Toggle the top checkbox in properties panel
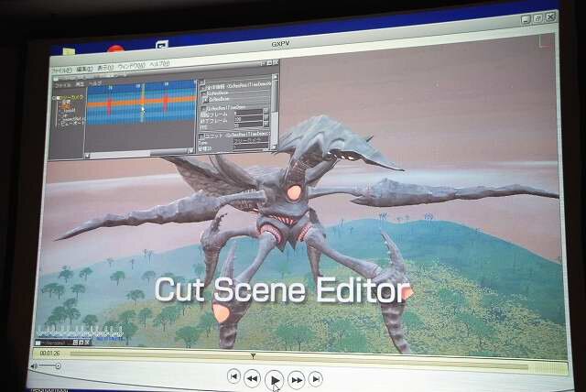586x392 pixels. (201, 87)
